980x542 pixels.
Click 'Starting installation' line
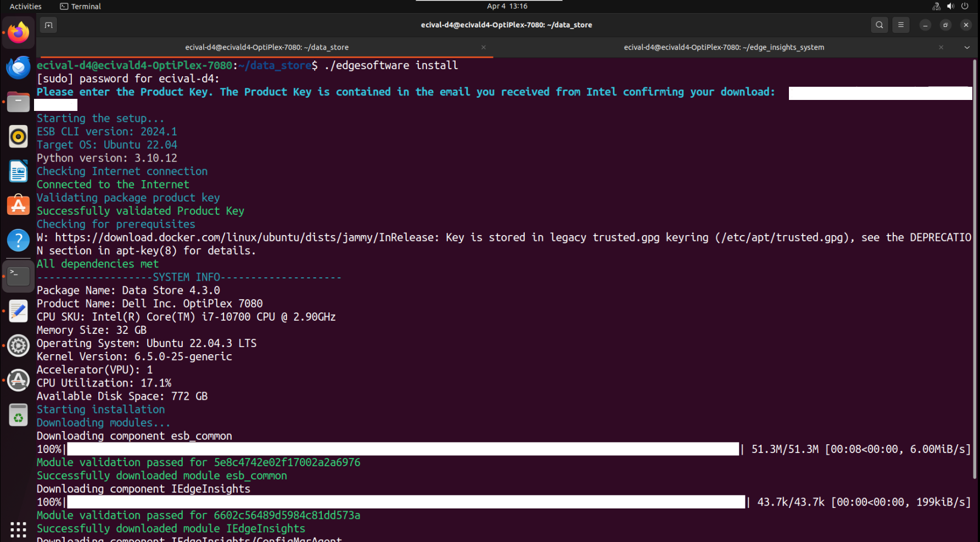pos(101,409)
